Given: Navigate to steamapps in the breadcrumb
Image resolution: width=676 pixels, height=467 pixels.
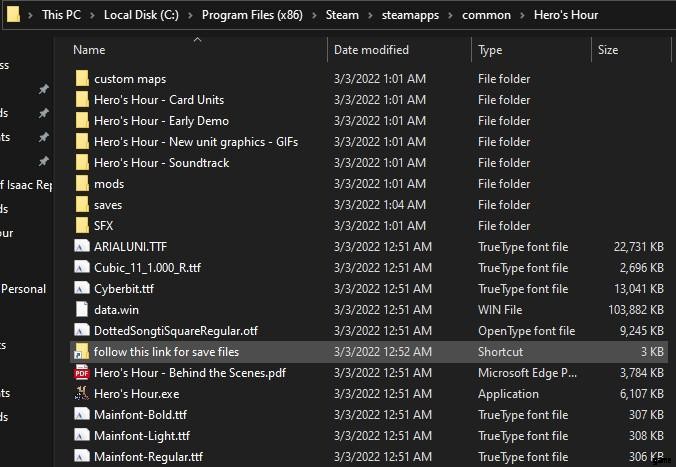Looking at the screenshot, I should click(x=406, y=15).
